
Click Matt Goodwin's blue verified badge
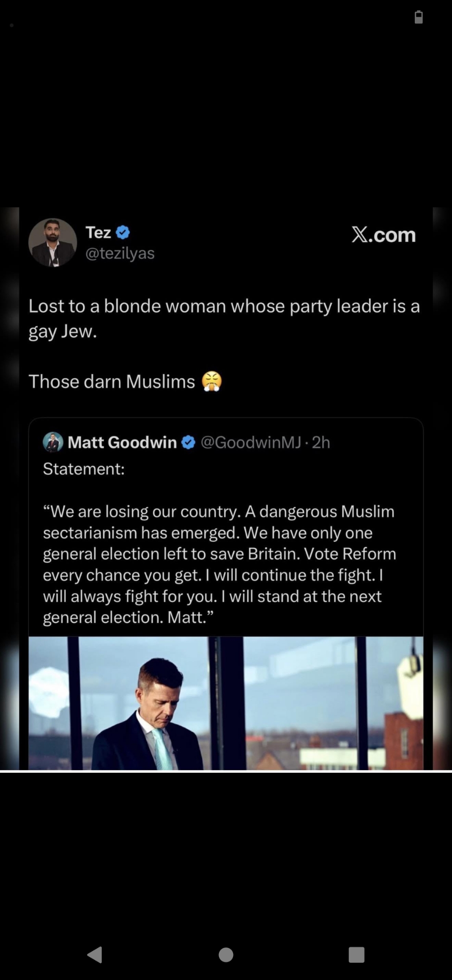coord(189,442)
